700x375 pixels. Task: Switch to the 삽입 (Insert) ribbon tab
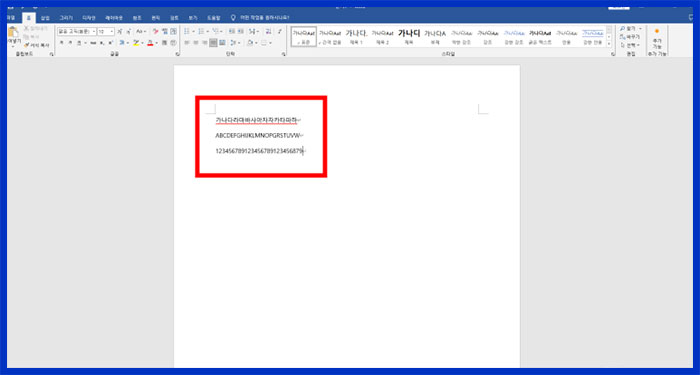(45, 18)
